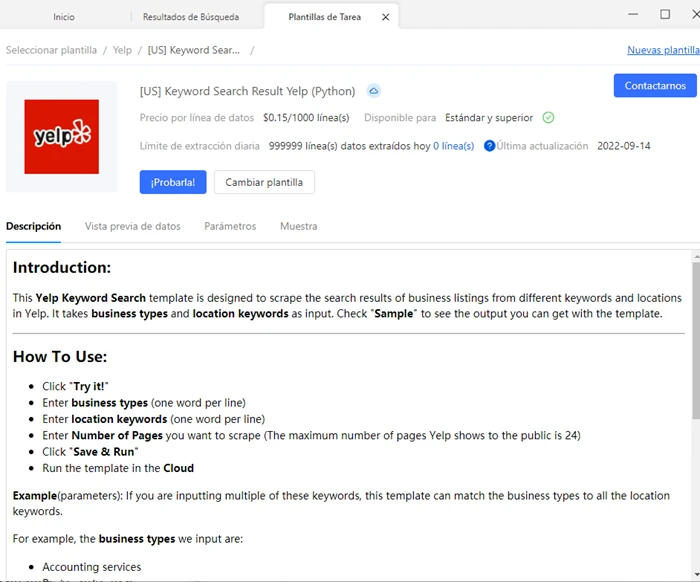
Task: Open the Resultados de Búsqueda tab
Action: (x=191, y=17)
